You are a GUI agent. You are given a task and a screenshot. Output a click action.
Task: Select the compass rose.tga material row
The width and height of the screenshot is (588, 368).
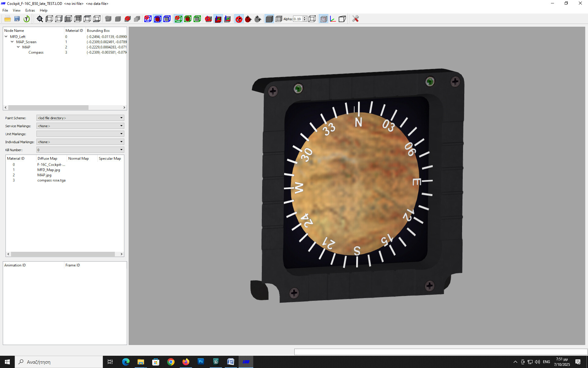(51, 180)
